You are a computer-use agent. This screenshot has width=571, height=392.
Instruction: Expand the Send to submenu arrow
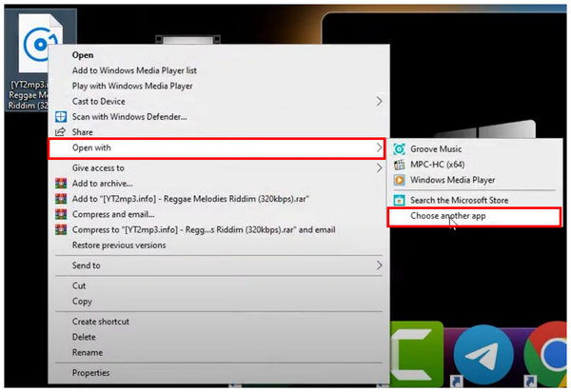pyautogui.click(x=379, y=265)
